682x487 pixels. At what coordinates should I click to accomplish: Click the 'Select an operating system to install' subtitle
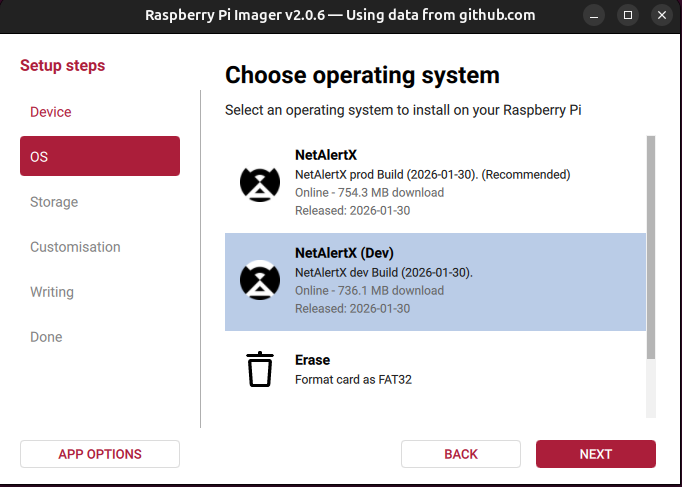(x=403, y=110)
